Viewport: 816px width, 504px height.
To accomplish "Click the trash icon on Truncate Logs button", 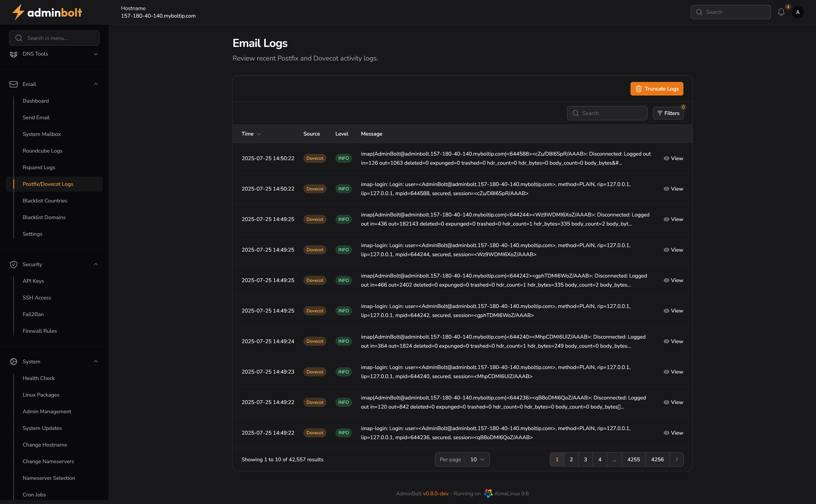I will click(x=639, y=89).
